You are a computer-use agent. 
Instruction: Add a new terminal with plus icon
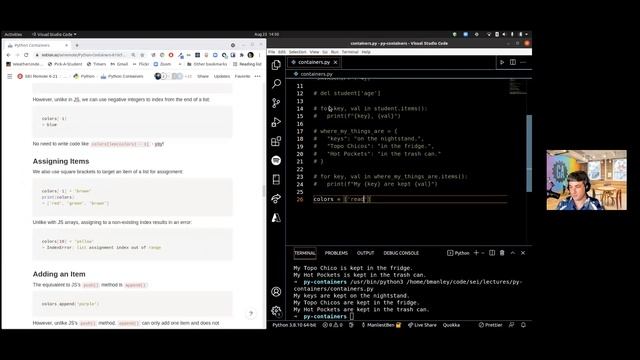[x=476, y=253]
